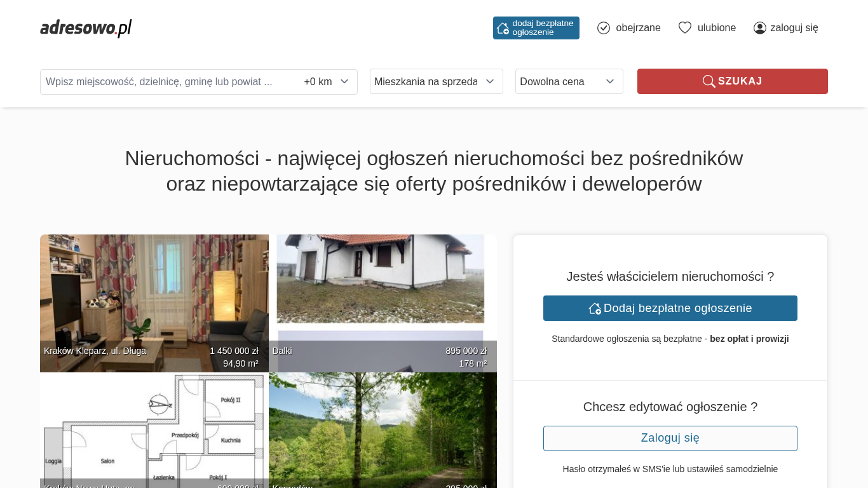Click the house icon in header add-listing button

503,28
